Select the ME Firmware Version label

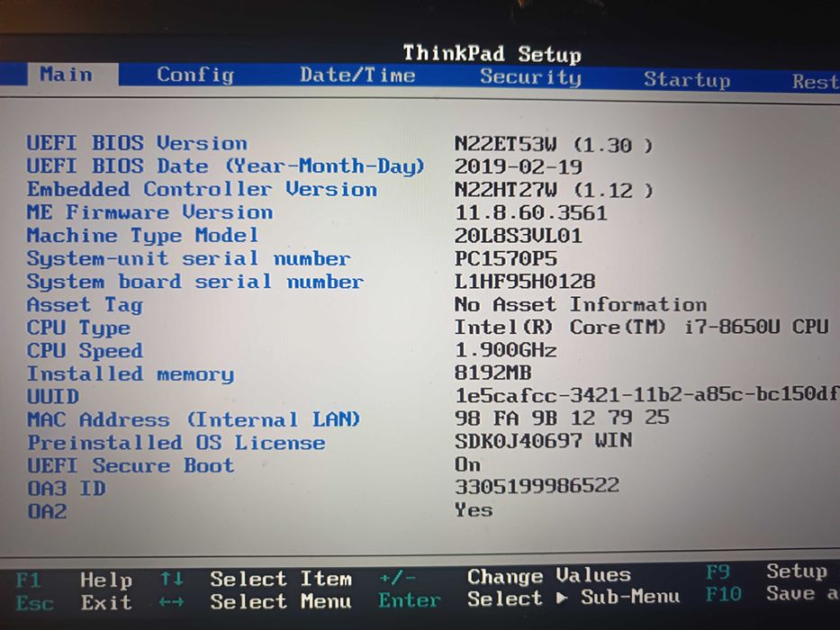click(x=150, y=212)
